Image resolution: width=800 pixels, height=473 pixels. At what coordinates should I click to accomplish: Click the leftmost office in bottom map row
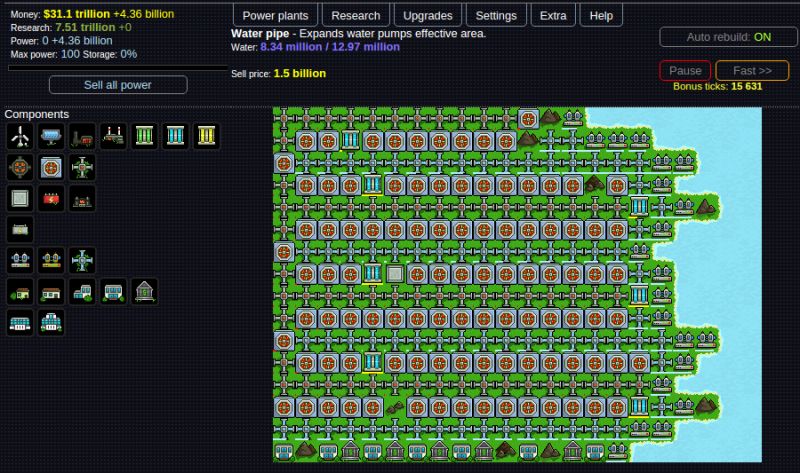(x=284, y=452)
